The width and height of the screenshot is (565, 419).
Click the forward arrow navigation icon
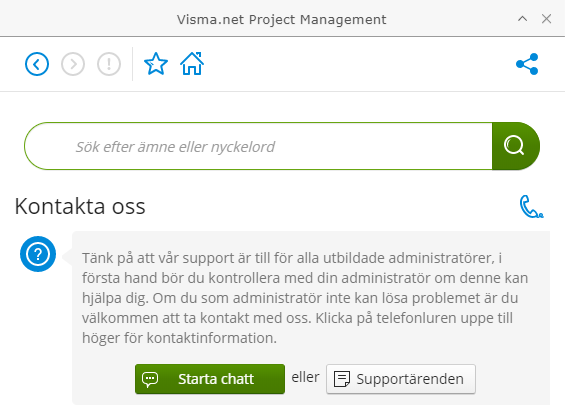pos(73,64)
